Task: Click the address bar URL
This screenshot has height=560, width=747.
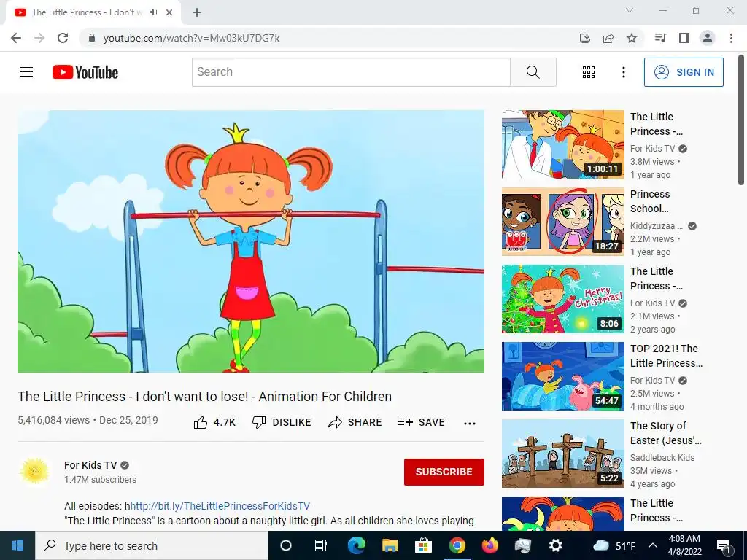Action: [x=192, y=38]
